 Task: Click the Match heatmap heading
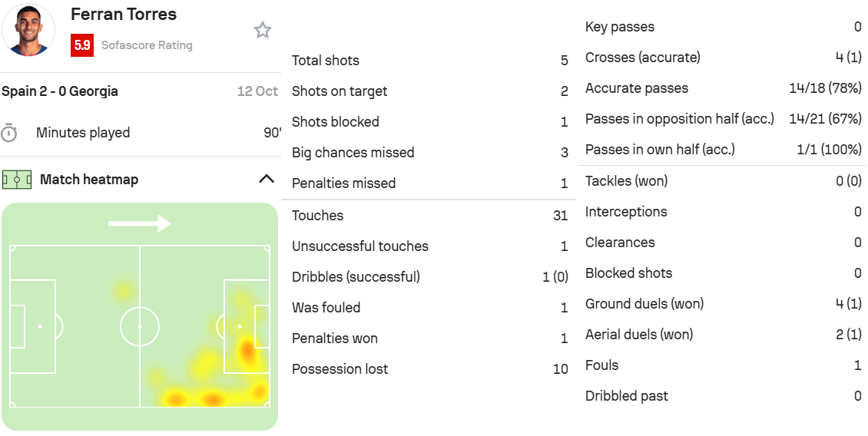pyautogui.click(x=89, y=180)
